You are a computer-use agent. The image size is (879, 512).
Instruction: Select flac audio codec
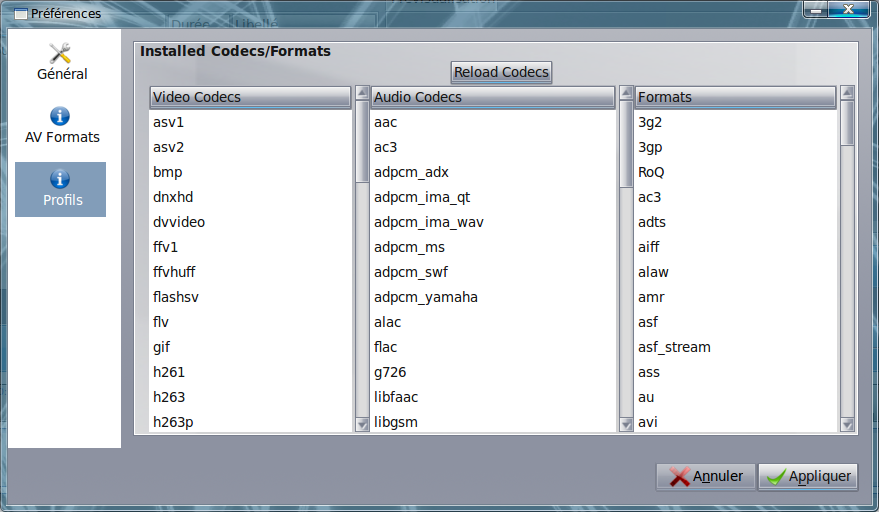pos(493,347)
